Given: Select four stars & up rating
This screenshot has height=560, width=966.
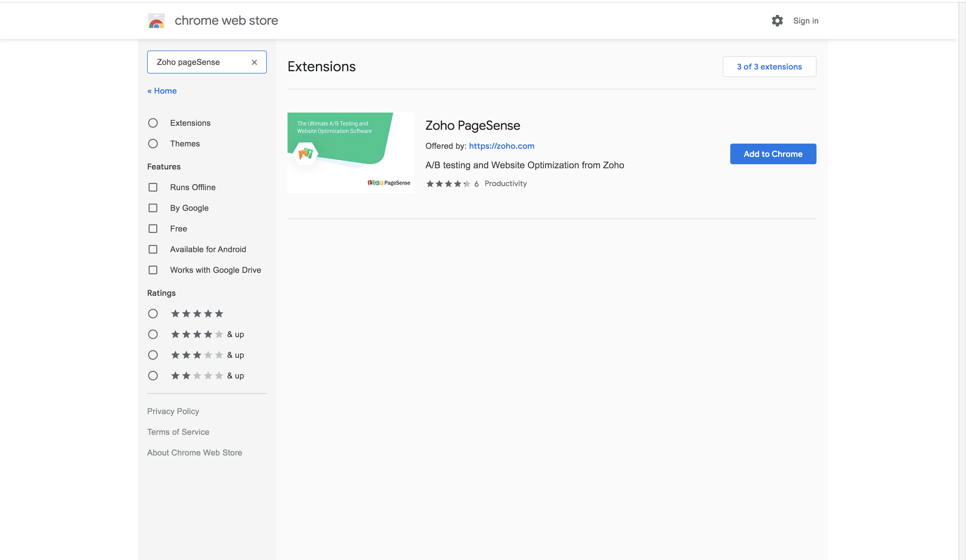Looking at the screenshot, I should pyautogui.click(x=153, y=334).
